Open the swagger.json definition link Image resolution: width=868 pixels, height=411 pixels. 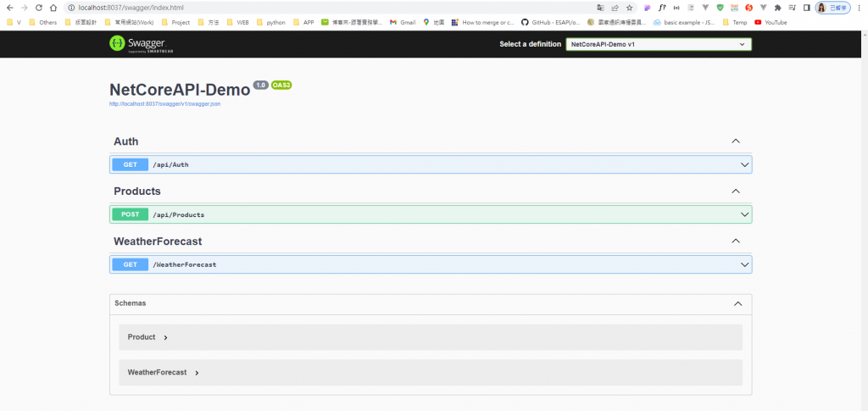(x=165, y=103)
